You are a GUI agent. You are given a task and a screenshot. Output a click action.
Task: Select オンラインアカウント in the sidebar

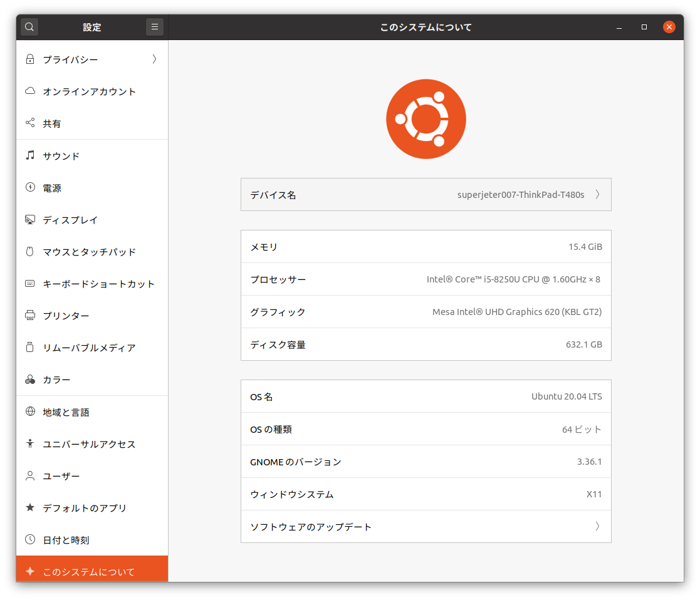[x=92, y=91]
